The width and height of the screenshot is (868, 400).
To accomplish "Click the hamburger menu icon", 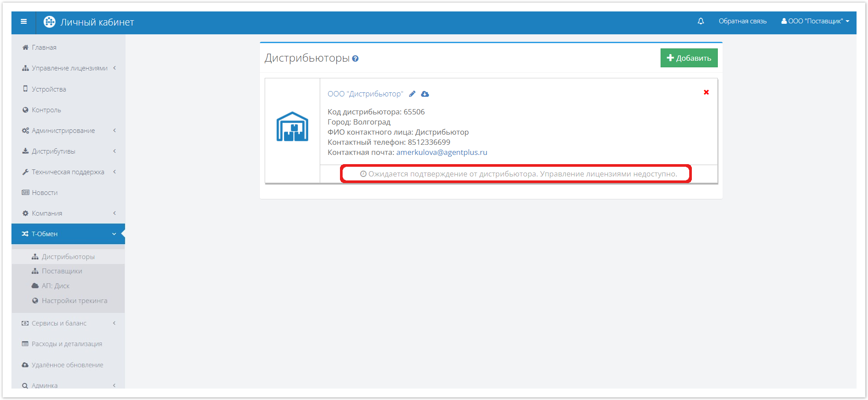I will [24, 22].
